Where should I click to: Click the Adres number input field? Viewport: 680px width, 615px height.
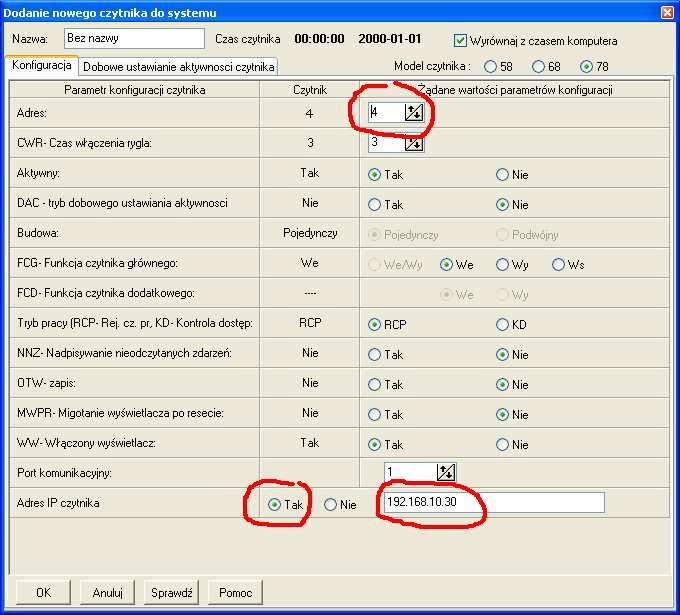[x=386, y=113]
